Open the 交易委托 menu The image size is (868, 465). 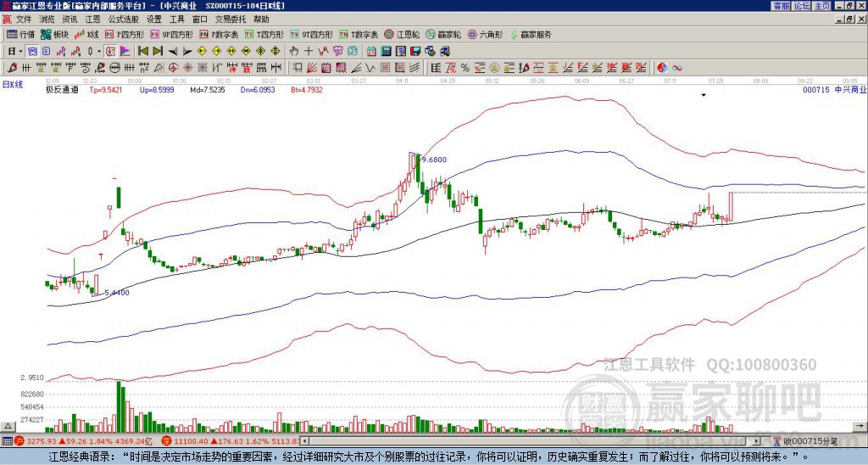coord(231,20)
